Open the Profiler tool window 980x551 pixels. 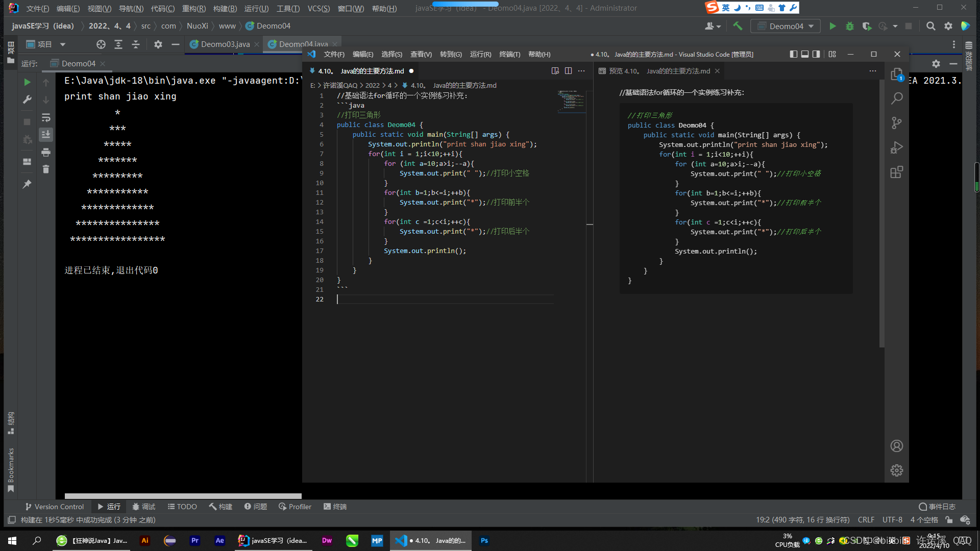(x=295, y=507)
